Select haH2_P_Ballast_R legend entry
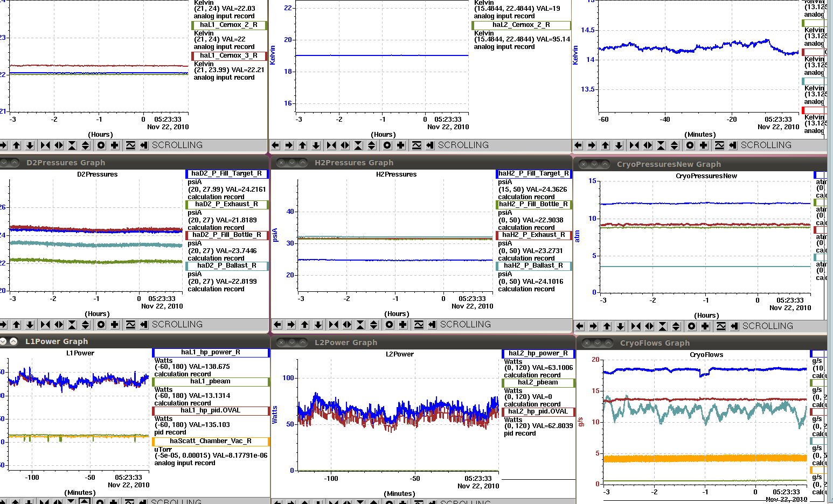The width and height of the screenshot is (833, 504). [x=534, y=265]
